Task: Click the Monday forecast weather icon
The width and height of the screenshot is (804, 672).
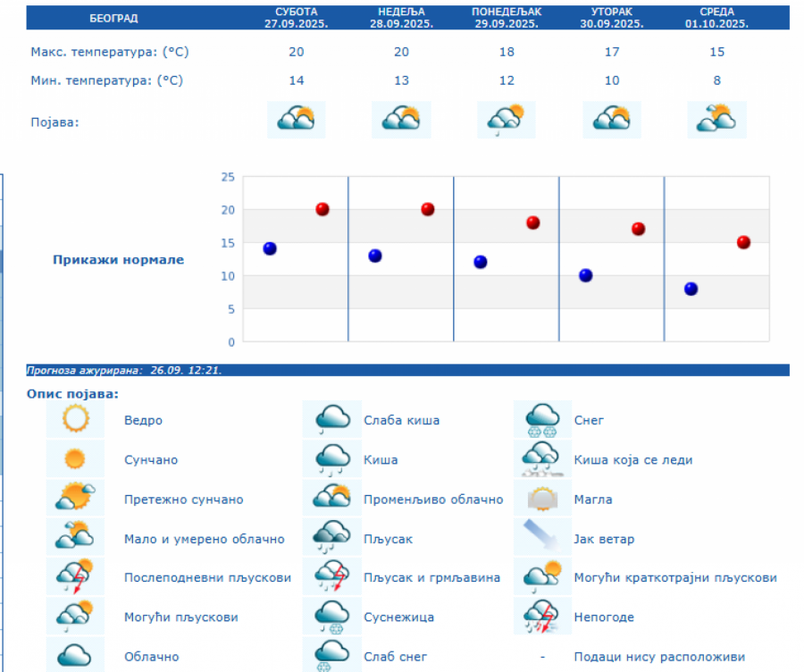Action: pos(507,119)
